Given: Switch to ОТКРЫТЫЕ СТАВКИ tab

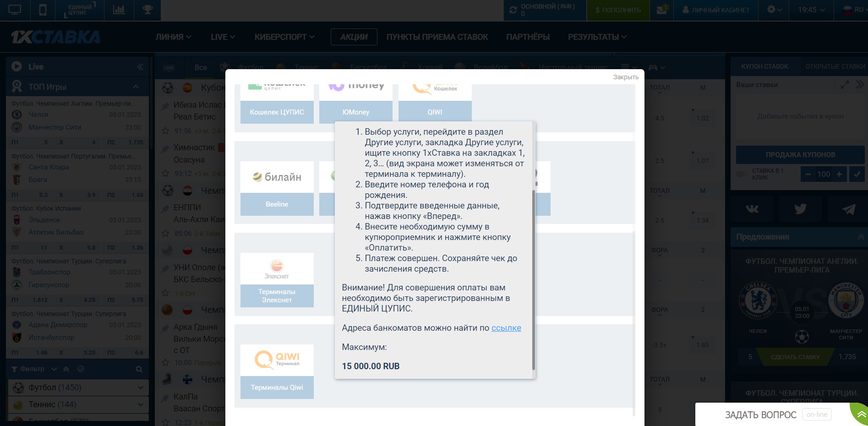Looking at the screenshot, I should [x=835, y=66].
